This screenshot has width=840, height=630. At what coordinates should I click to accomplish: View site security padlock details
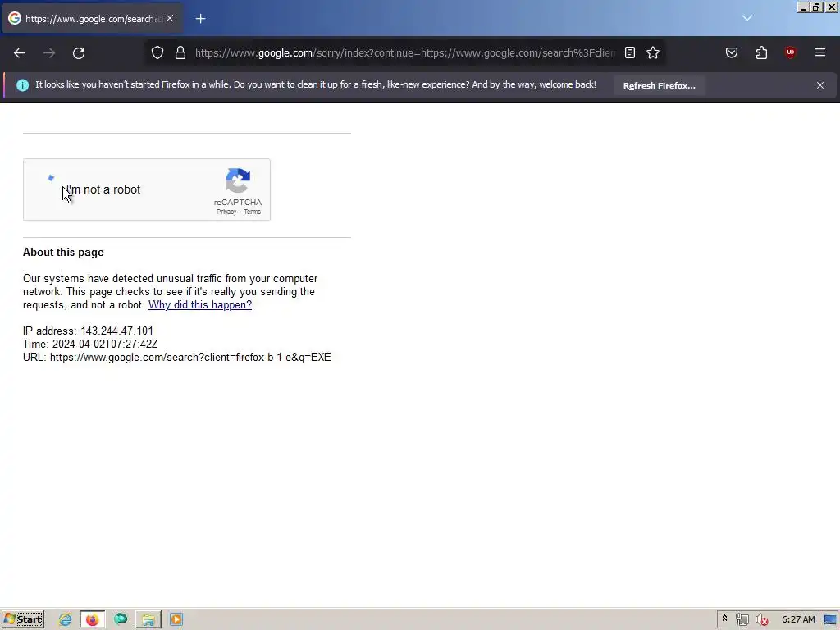[180, 52]
